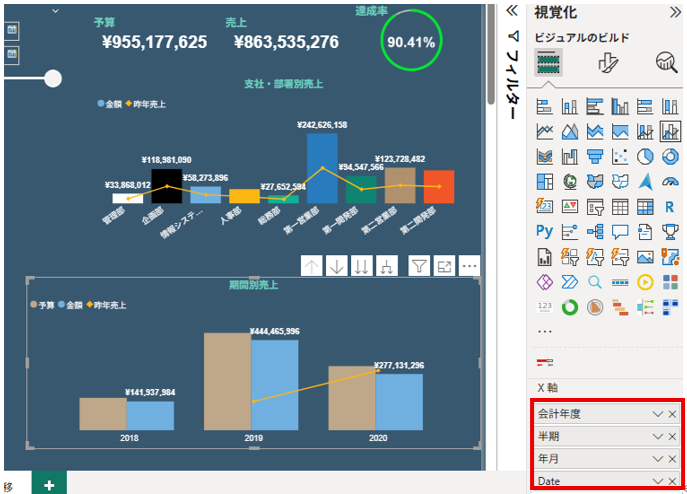Remove 半期 from the X axis
687x494 pixels.
(x=672, y=437)
